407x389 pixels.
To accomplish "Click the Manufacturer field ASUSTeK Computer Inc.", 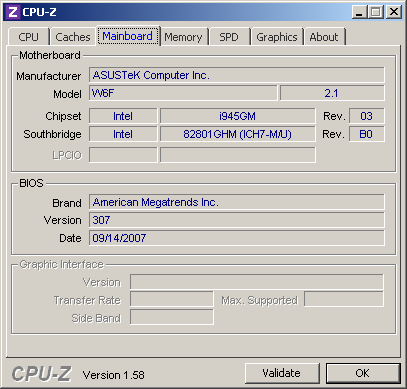I will coord(237,75).
